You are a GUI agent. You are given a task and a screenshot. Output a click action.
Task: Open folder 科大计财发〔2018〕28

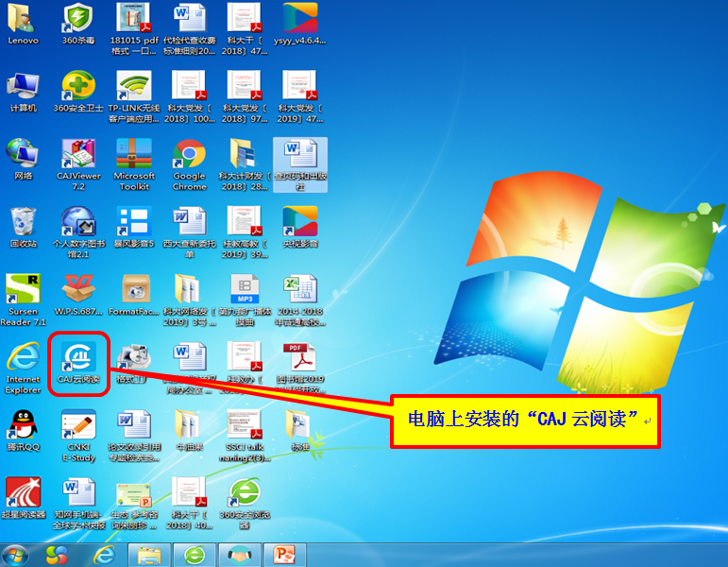tap(245, 165)
